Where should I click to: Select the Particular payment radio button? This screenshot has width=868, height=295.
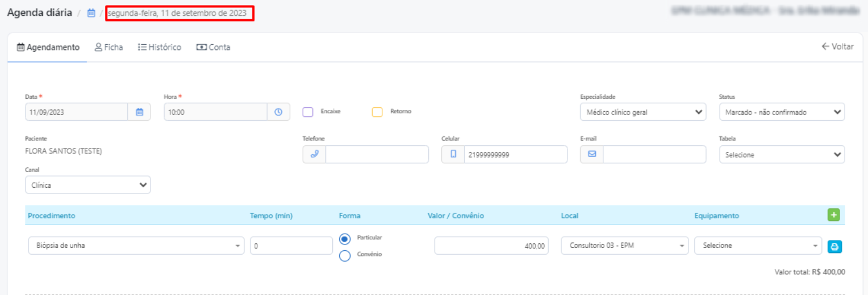pos(344,238)
